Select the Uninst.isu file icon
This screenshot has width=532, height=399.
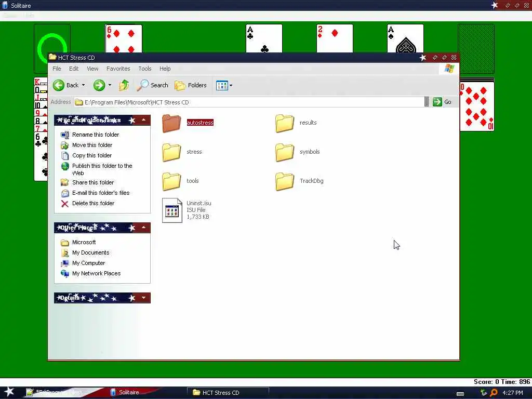[172, 210]
